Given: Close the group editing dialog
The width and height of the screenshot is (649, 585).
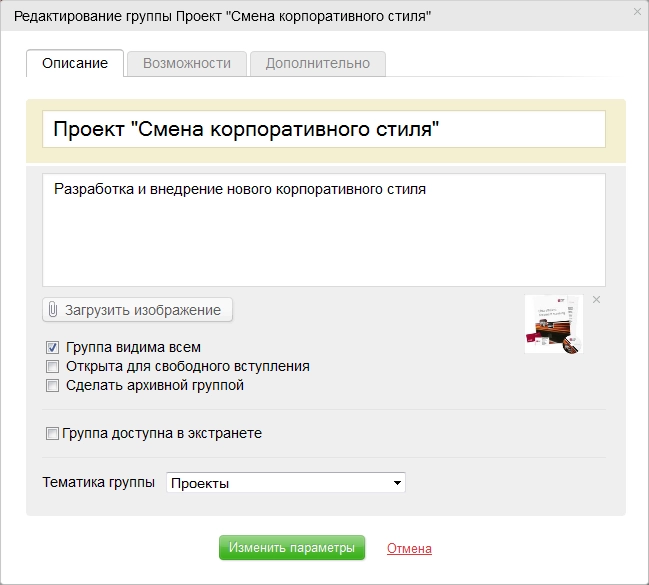Looking at the screenshot, I should click(x=637, y=12).
